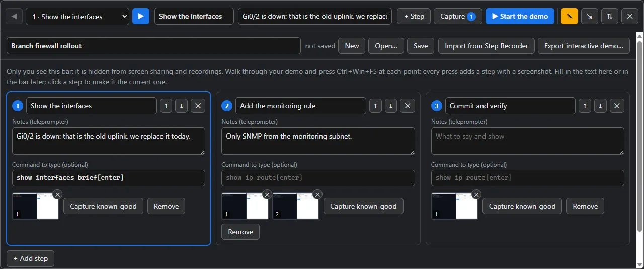The image size is (644, 269).
Task: Remove the step 3 thumbnail via X badge
Action: coord(476,194)
